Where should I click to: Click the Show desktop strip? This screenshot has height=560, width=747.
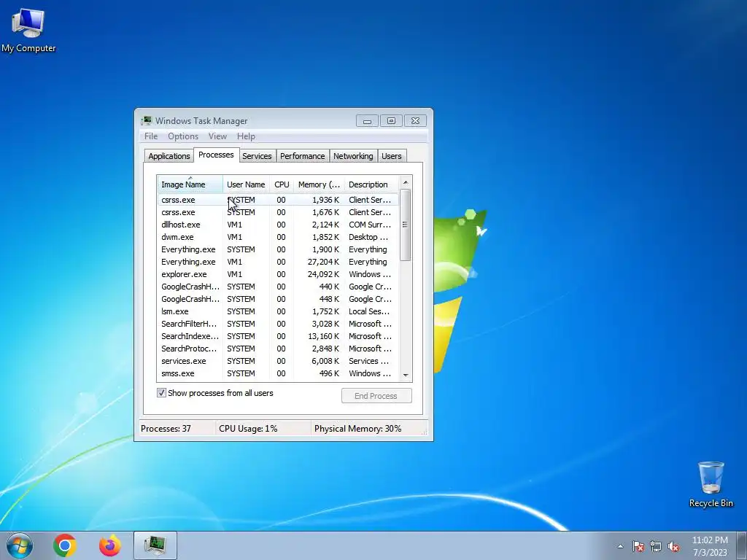tap(742, 545)
